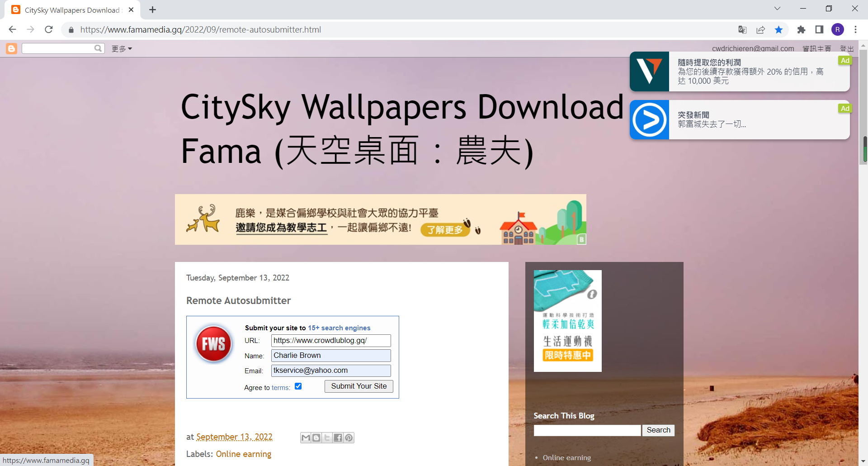Select the CitySky Wallpapers Download tab
This screenshot has width=868, height=466.
72,10
